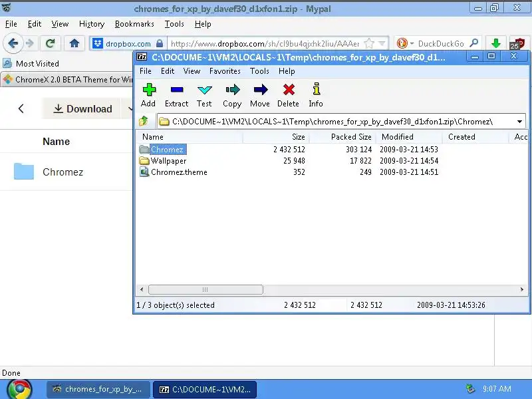
Task: Click the red Delete icon in 7-Zip
Action: [289, 95]
